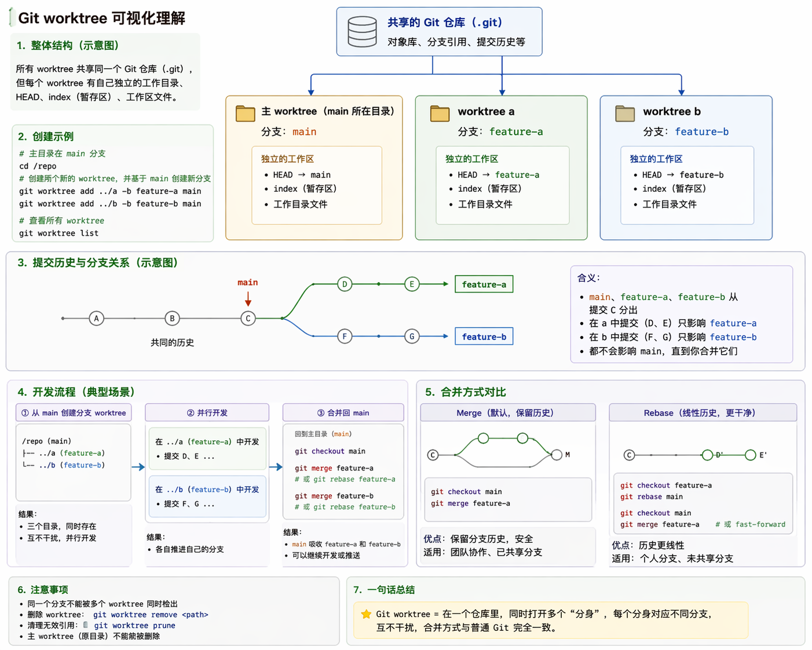
Task: Click the HEAD → main bullet in main worktree
Action: 298,174
